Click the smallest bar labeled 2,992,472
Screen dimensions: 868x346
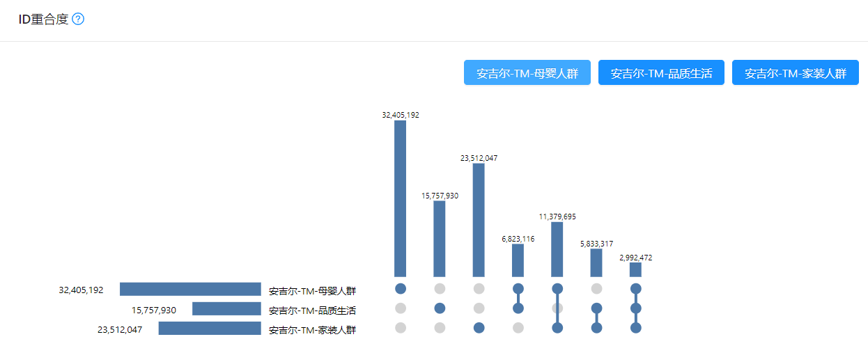pos(635,269)
